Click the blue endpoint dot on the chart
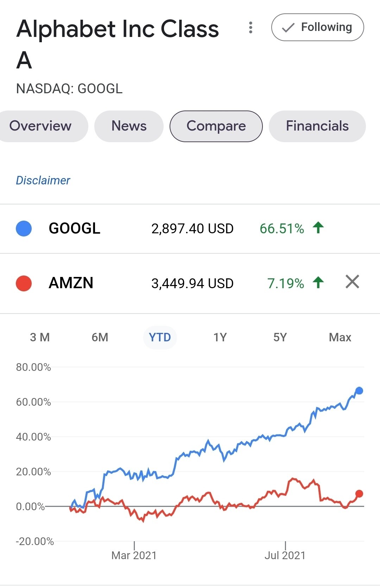380x588 pixels. tap(359, 391)
